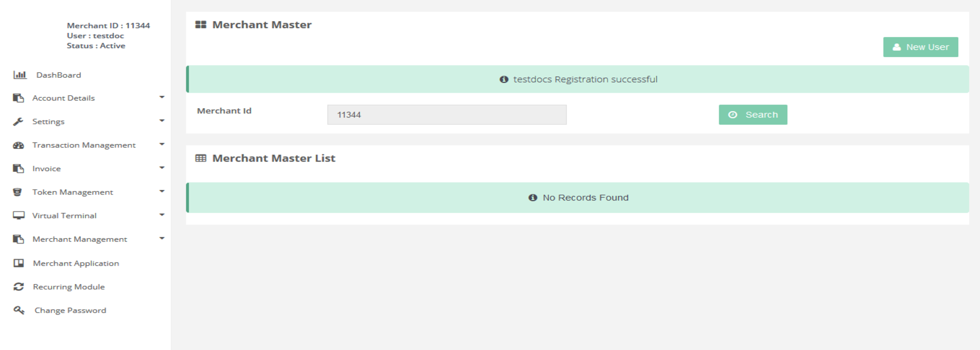Screen dimensions: 980x350
Task: Go to Change Password
Action: pyautogui.click(x=70, y=310)
